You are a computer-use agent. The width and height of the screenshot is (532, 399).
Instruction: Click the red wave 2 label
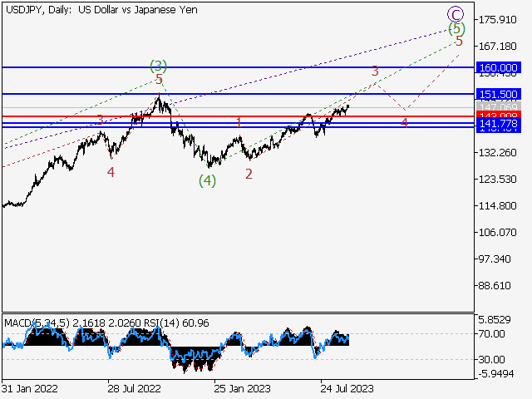tap(249, 174)
